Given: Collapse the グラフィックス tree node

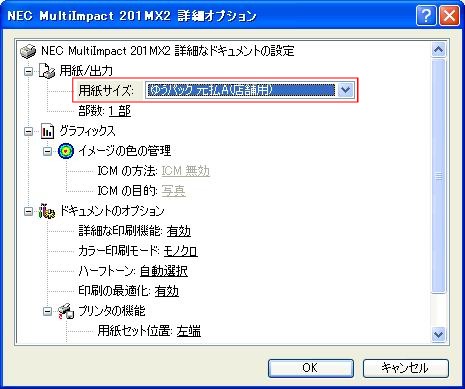Looking at the screenshot, I should (29, 131).
